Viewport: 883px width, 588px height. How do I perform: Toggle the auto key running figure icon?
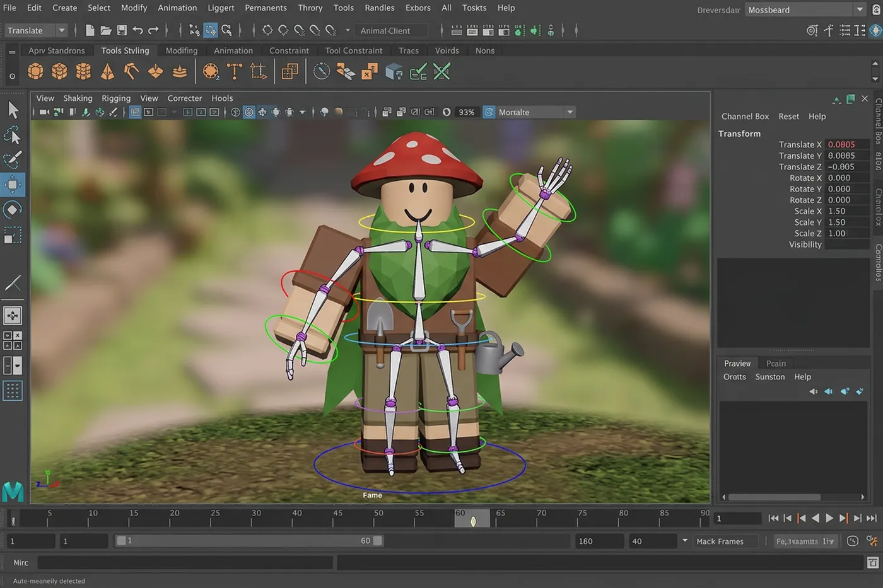click(872, 541)
